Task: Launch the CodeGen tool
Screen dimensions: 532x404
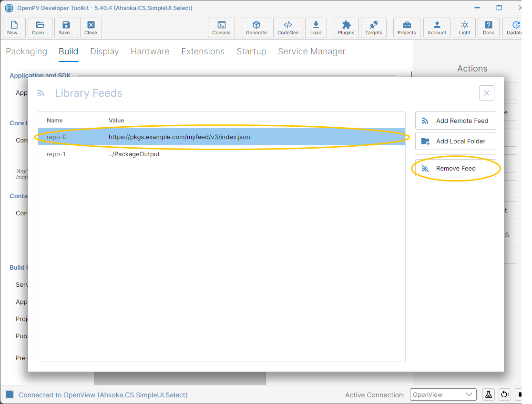Action: tap(288, 28)
